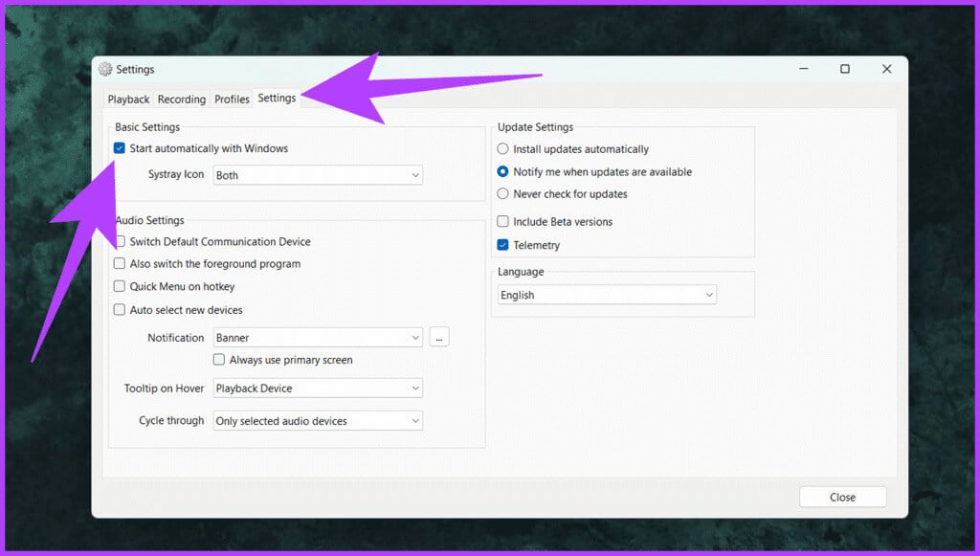Click the Close button
This screenshot has width=980, height=556.
(x=842, y=497)
